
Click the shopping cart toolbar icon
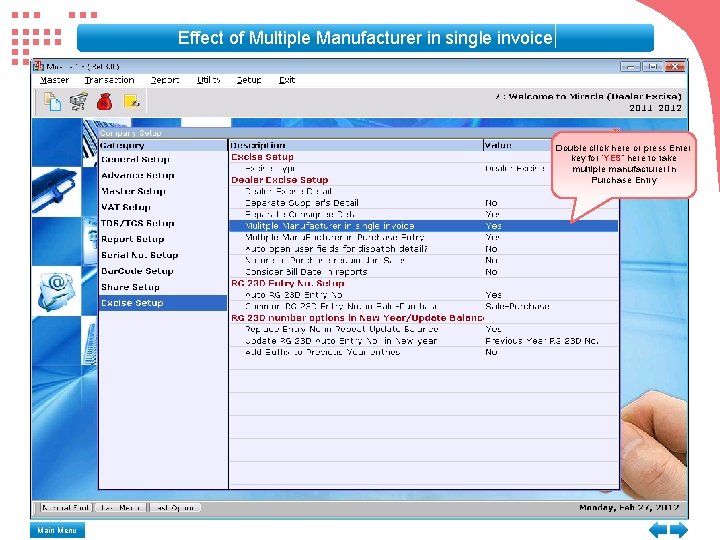pos(79,101)
